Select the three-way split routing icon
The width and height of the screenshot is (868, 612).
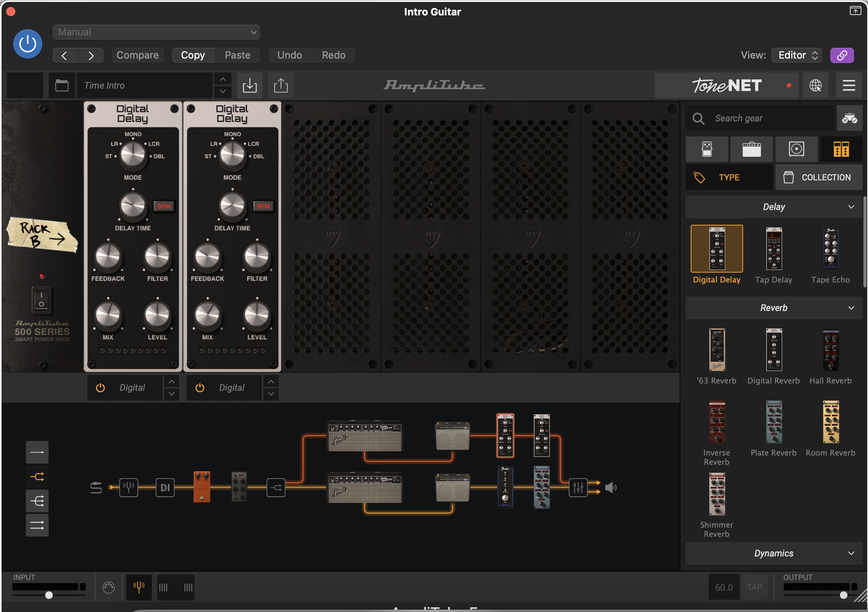[37, 501]
